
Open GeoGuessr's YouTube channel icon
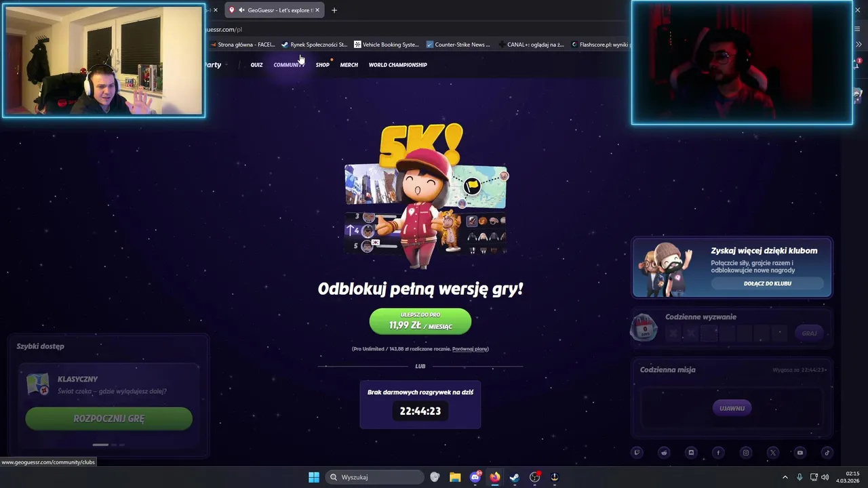(x=800, y=453)
